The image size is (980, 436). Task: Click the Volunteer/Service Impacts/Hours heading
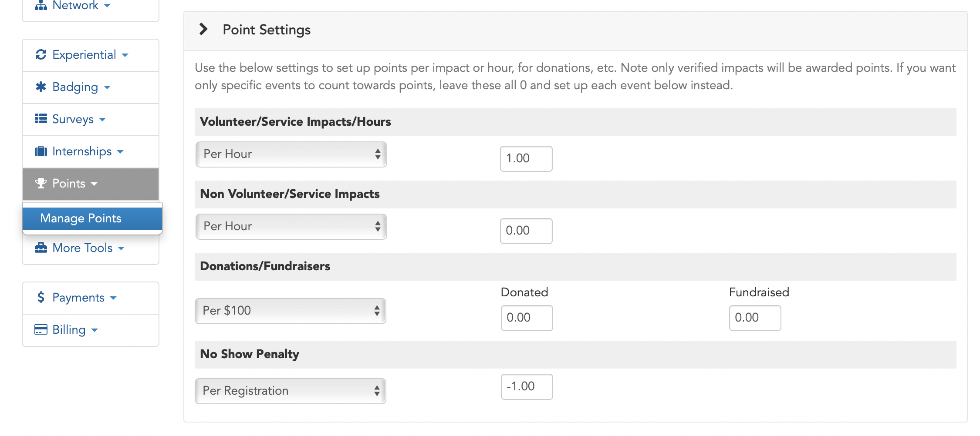click(295, 122)
